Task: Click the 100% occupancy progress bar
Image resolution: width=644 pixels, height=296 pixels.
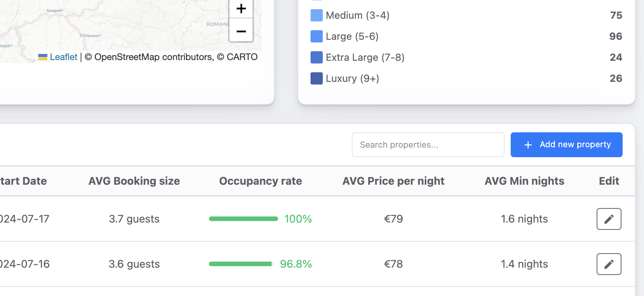Action: point(243,219)
